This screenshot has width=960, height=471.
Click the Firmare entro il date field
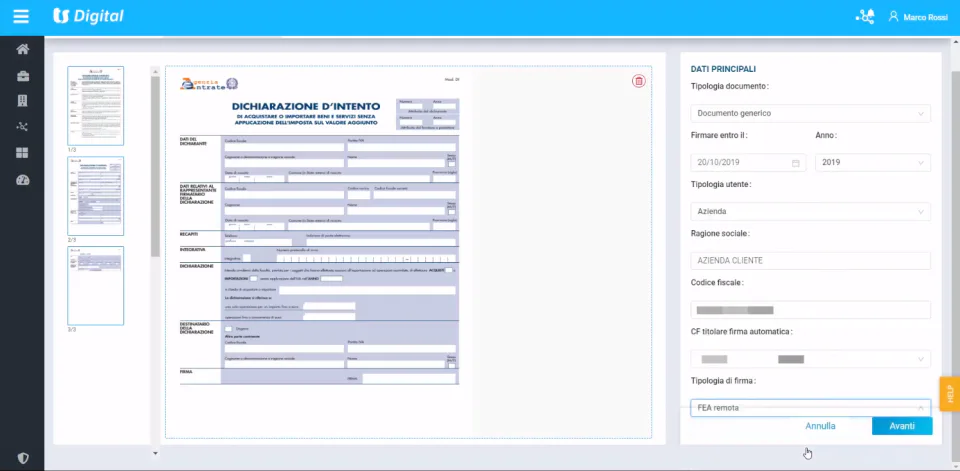[748, 162]
